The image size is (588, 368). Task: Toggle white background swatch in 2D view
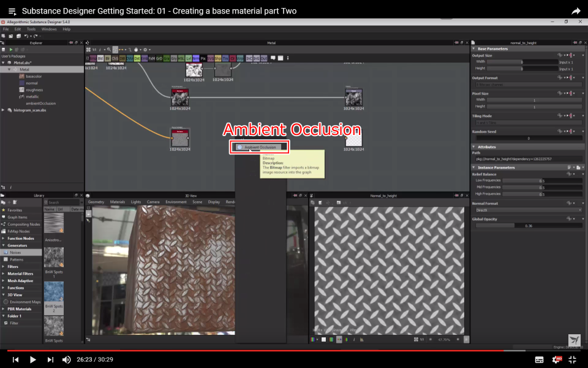click(x=323, y=339)
